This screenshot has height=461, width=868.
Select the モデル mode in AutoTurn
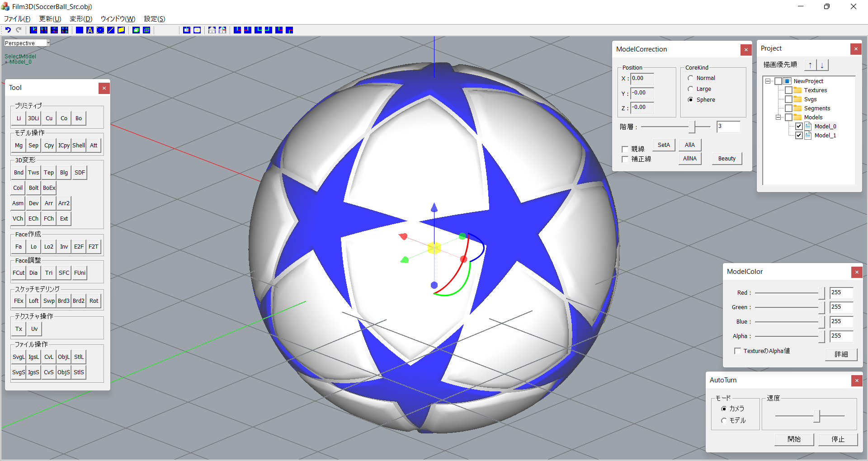pyautogui.click(x=724, y=420)
